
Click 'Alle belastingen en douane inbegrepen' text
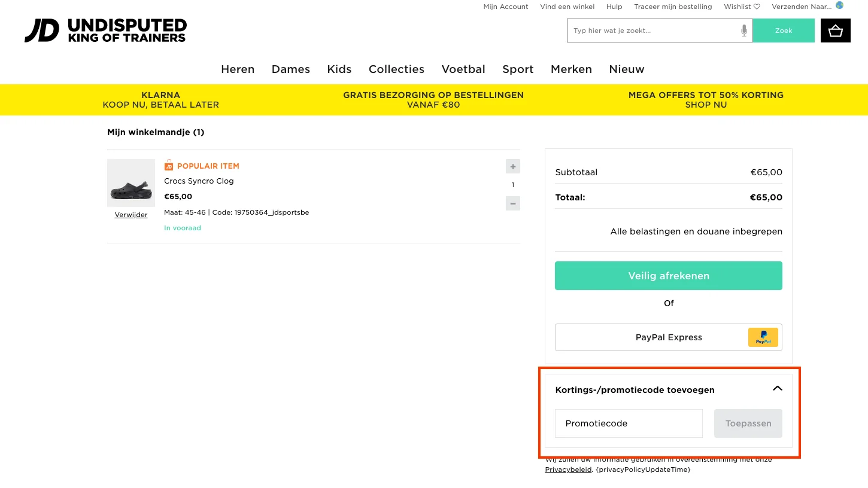[696, 231]
